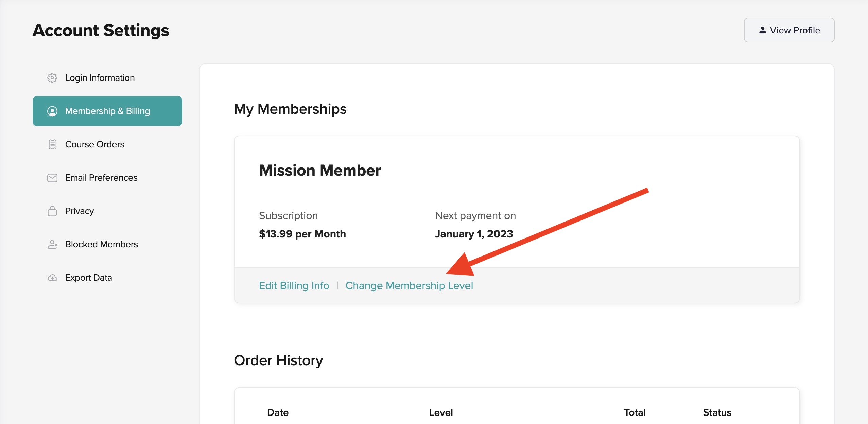Select Membership & Billing in sidebar
The image size is (868, 424).
[107, 111]
